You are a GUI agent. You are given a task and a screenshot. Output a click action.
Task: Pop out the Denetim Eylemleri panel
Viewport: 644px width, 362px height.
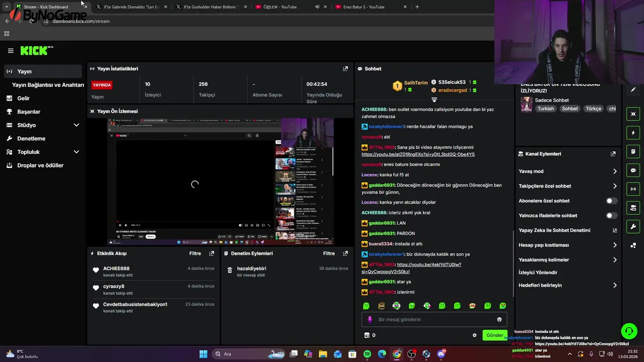click(345, 253)
